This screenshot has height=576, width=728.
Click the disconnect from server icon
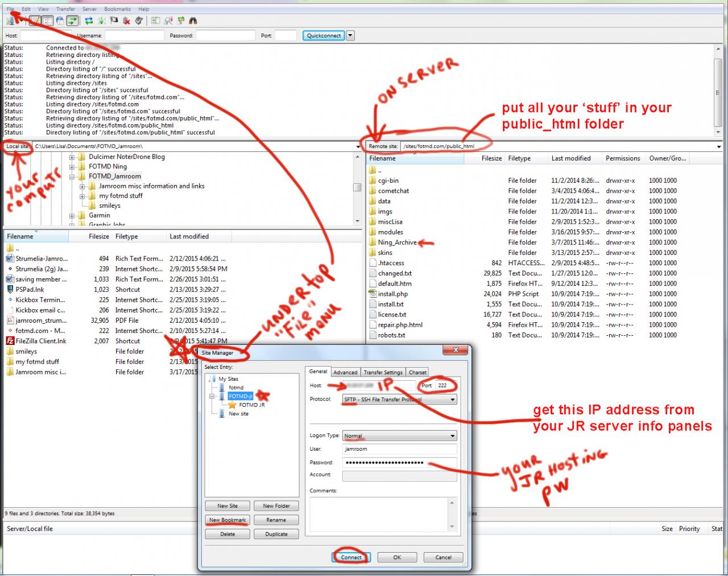126,21
